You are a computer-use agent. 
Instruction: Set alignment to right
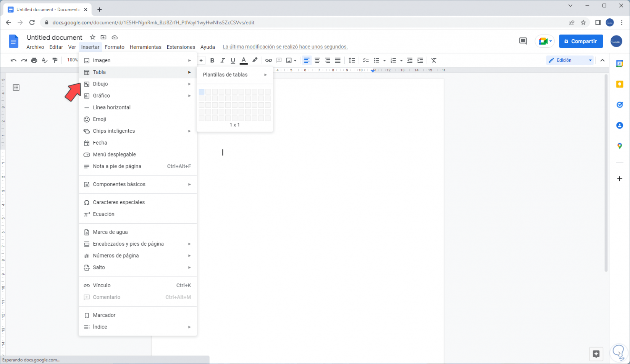click(327, 60)
